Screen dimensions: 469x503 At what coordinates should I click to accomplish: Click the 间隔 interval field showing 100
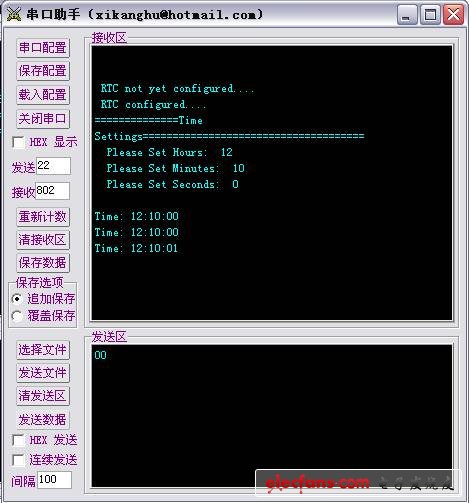pyautogui.click(x=54, y=480)
